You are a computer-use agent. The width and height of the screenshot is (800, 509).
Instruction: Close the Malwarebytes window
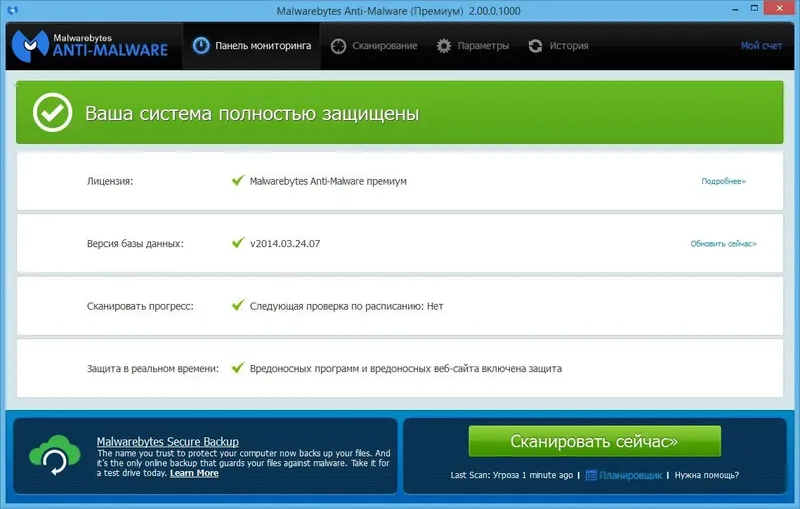(x=780, y=8)
